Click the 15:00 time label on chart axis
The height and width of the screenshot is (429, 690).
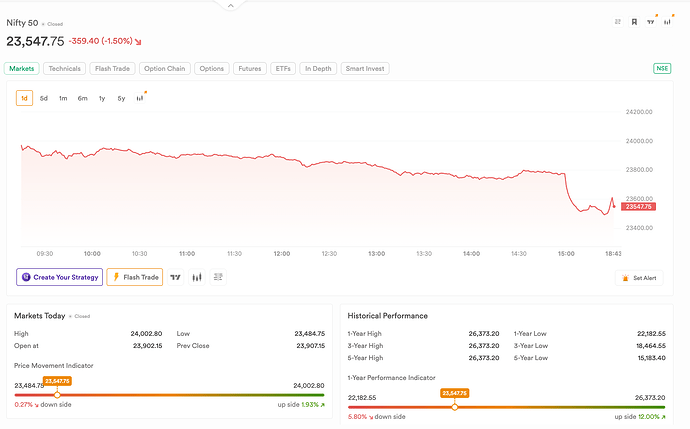click(x=566, y=253)
